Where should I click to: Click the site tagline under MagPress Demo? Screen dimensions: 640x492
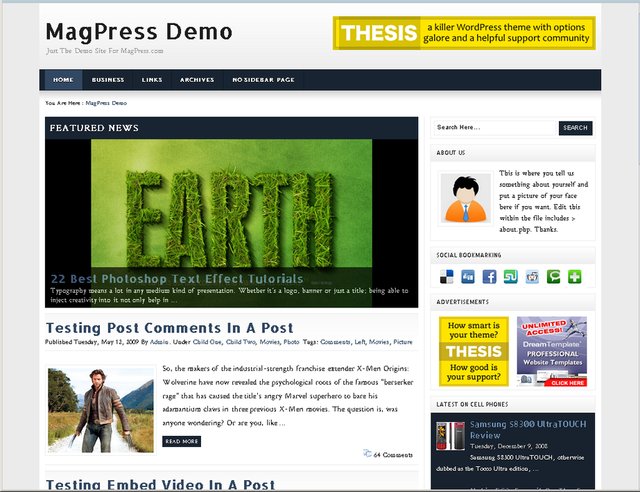(x=104, y=51)
